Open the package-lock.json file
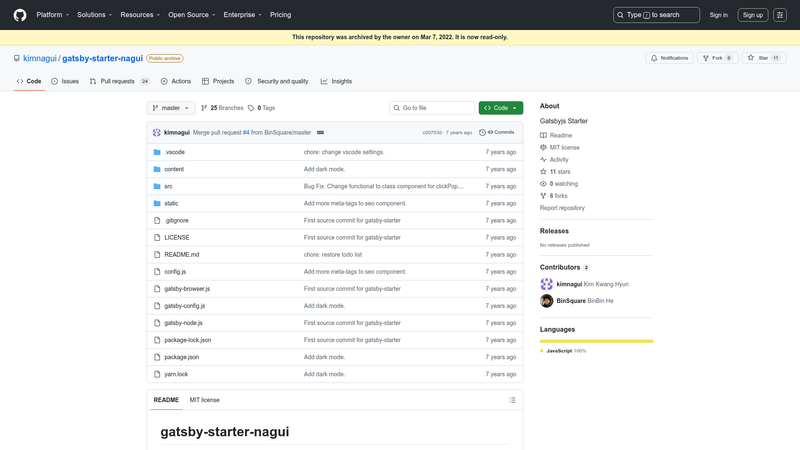800x450 pixels. 188,340
